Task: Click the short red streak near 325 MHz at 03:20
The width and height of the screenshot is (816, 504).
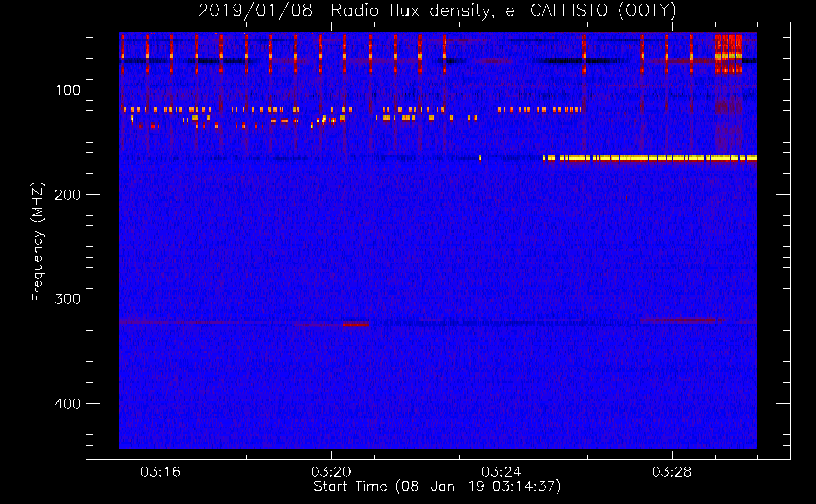Action: (356, 324)
